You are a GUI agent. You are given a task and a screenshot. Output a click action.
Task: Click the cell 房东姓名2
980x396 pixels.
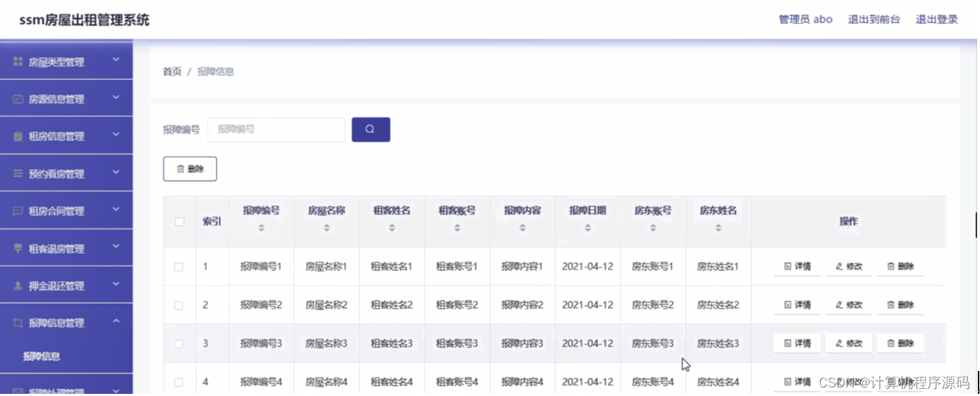[x=718, y=305]
